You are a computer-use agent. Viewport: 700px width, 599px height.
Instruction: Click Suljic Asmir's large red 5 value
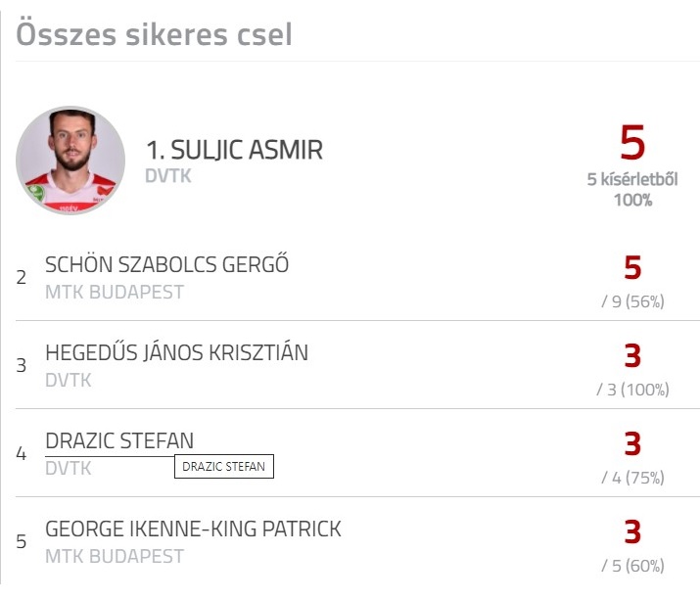point(632,143)
